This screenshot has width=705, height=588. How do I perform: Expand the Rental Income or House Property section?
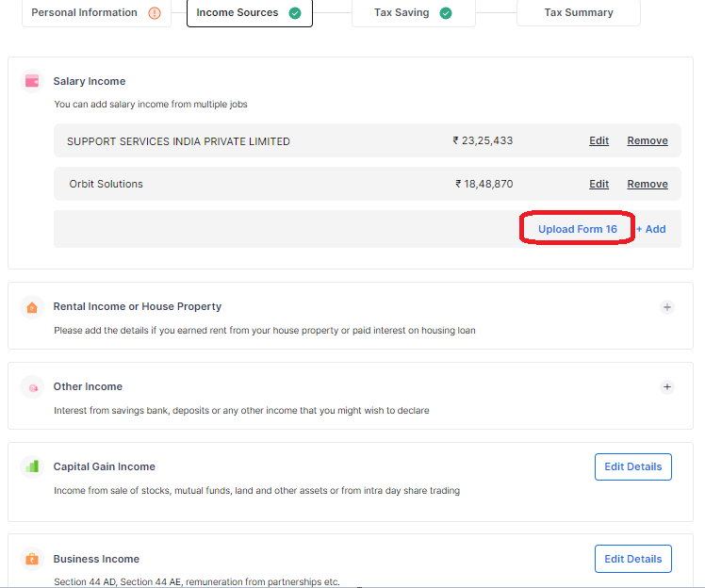pyautogui.click(x=667, y=307)
